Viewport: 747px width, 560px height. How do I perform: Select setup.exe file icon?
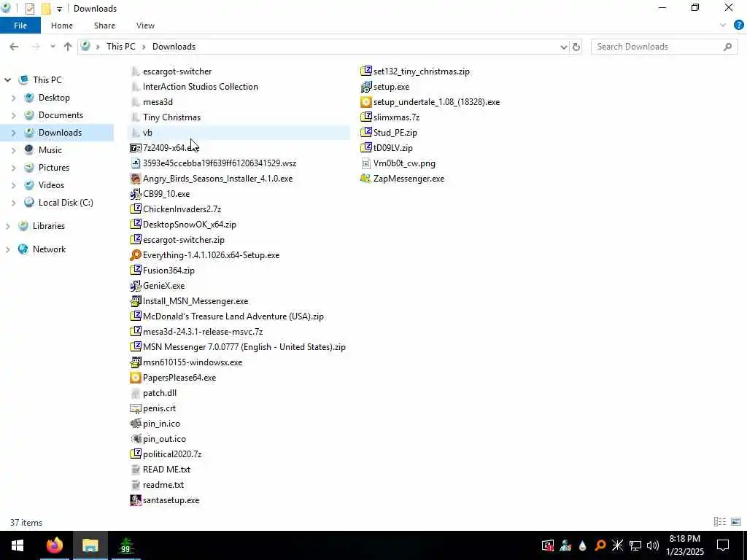(366, 87)
